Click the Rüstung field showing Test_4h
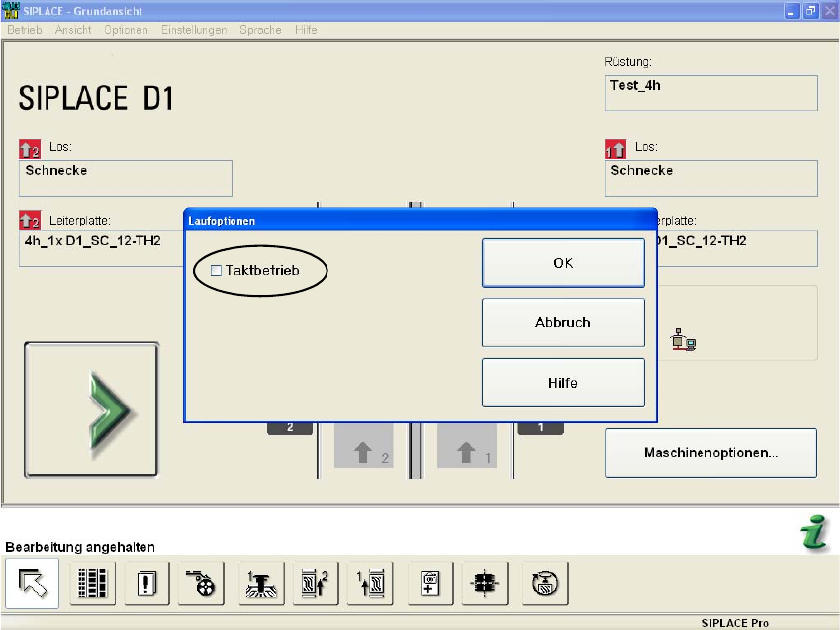Screen dimensions: 840x630 point(711,93)
